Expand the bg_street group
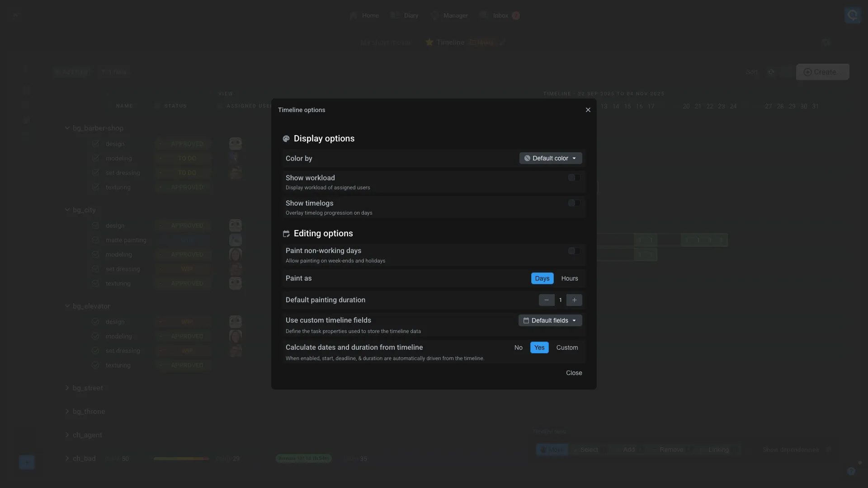This screenshot has height=488, width=868. coord(68,388)
